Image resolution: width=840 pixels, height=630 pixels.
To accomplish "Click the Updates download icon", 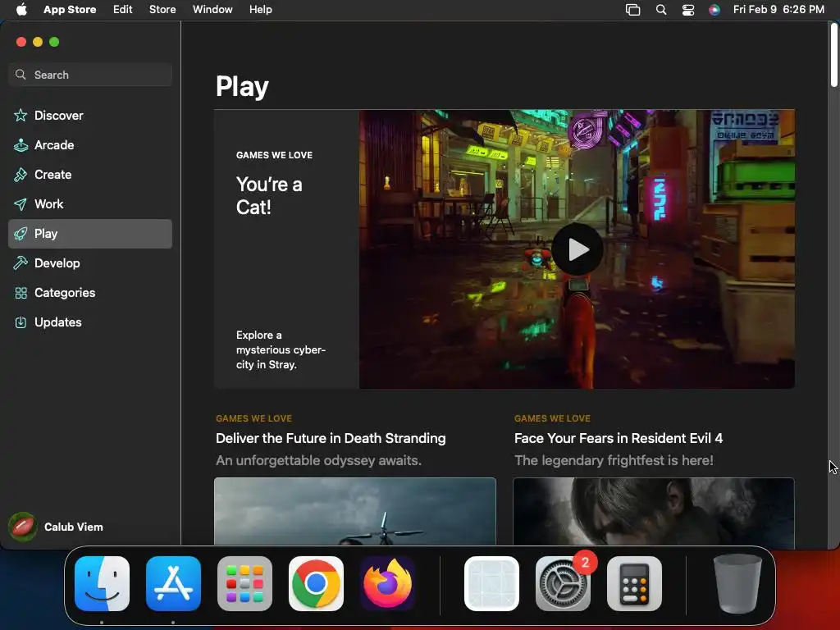I will pos(21,322).
